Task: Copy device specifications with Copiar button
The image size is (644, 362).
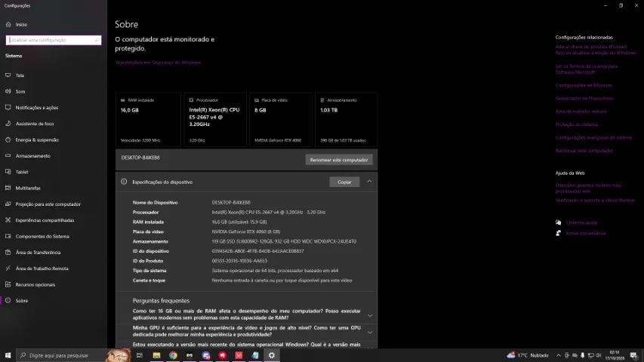Action: pyautogui.click(x=344, y=182)
